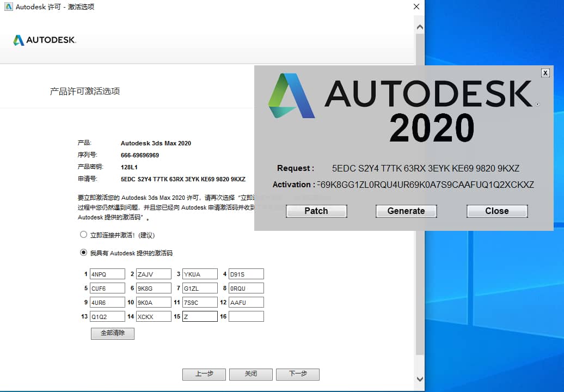This screenshot has height=392, width=564.
Task: Go back with the 上一步 button
Action: coord(204,374)
